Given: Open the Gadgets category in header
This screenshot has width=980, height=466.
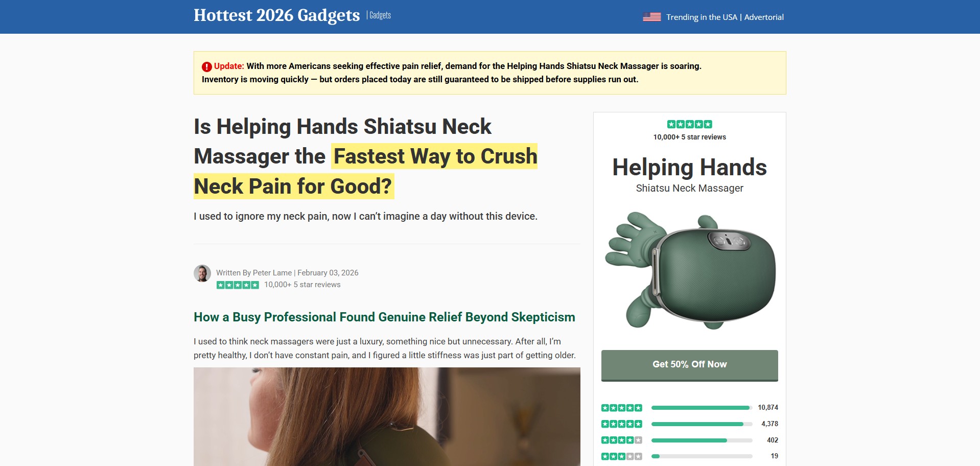Looking at the screenshot, I should tap(380, 15).
